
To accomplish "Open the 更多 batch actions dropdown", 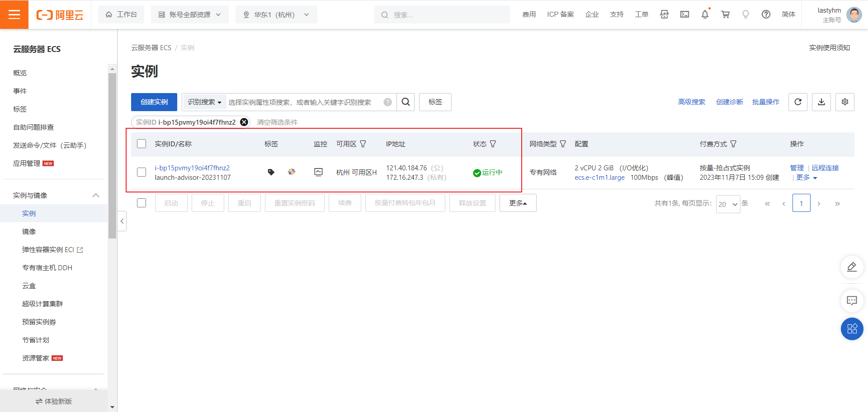I will point(518,203).
